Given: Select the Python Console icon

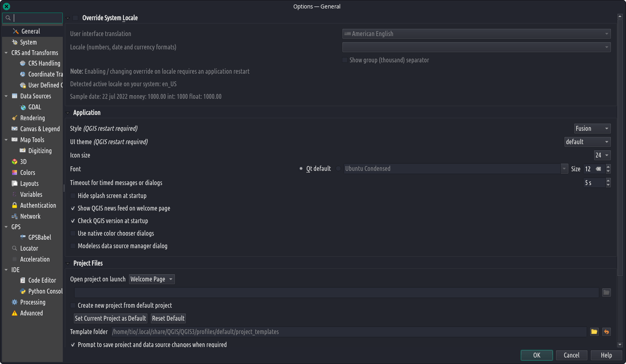Looking at the screenshot, I should click(23, 291).
